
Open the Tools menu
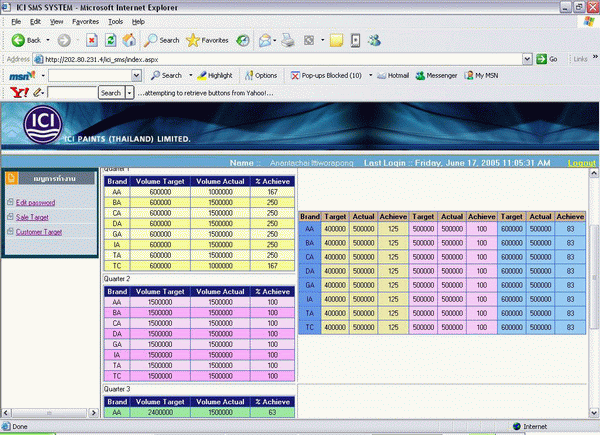pyautogui.click(x=115, y=21)
